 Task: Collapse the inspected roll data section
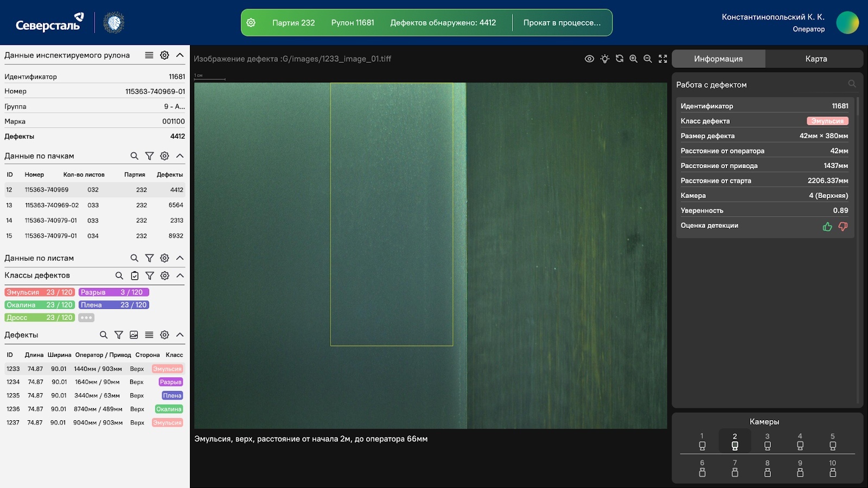pyautogui.click(x=180, y=55)
